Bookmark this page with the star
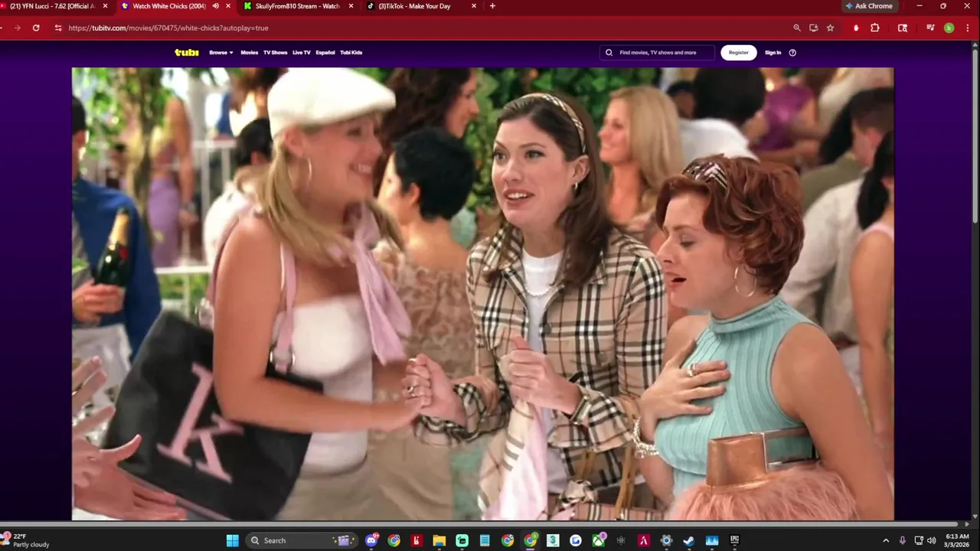 pos(831,28)
